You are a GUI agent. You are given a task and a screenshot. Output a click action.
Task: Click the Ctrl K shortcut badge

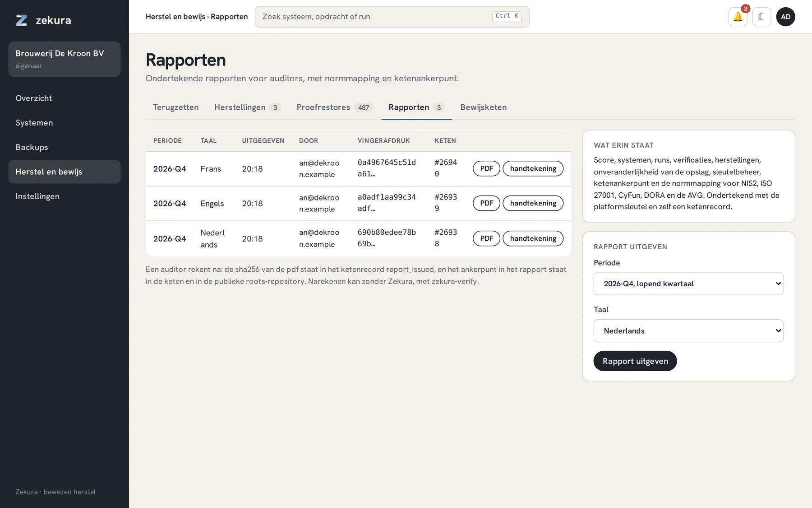507,16
